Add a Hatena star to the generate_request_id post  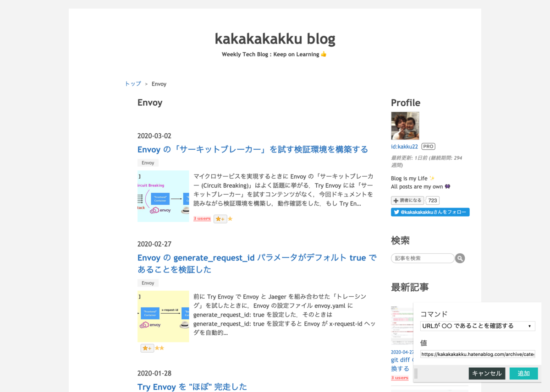pos(147,348)
